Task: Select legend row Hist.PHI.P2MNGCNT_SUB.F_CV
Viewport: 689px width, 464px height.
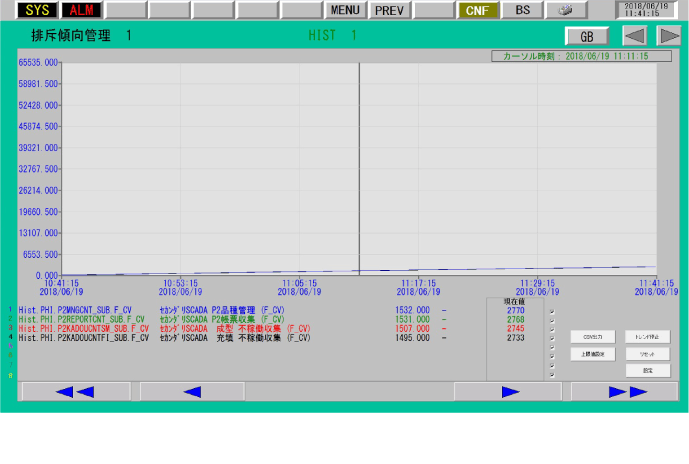Action: pyautogui.click(x=75, y=310)
